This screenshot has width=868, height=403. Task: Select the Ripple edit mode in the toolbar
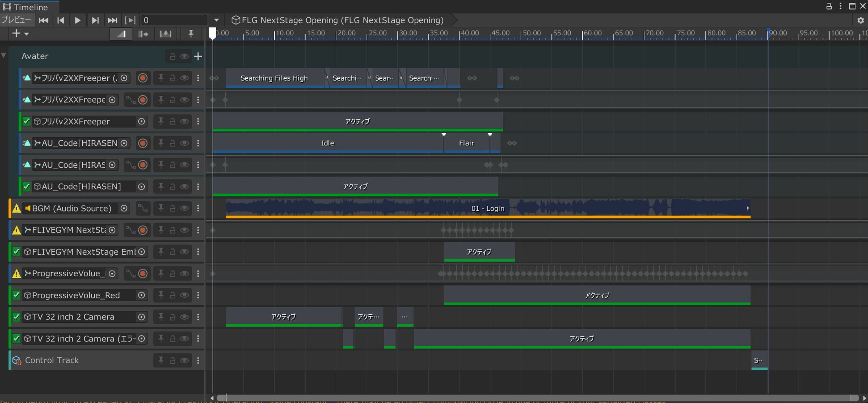point(143,34)
